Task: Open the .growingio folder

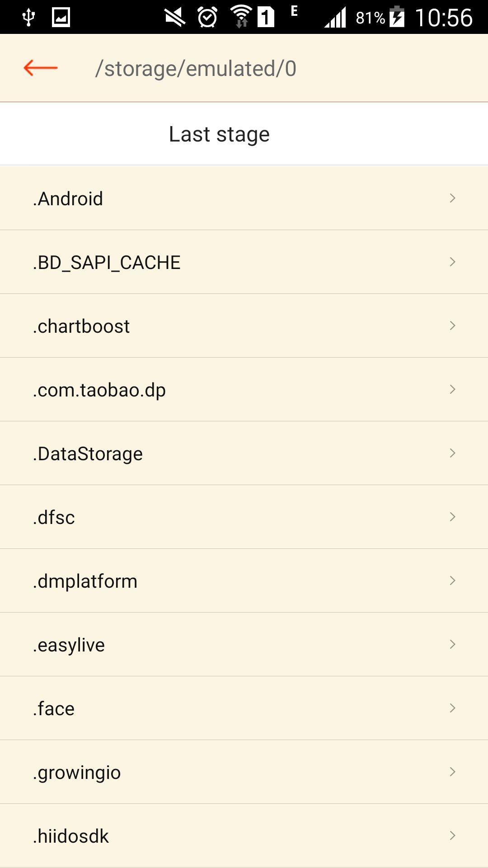Action: point(244,772)
